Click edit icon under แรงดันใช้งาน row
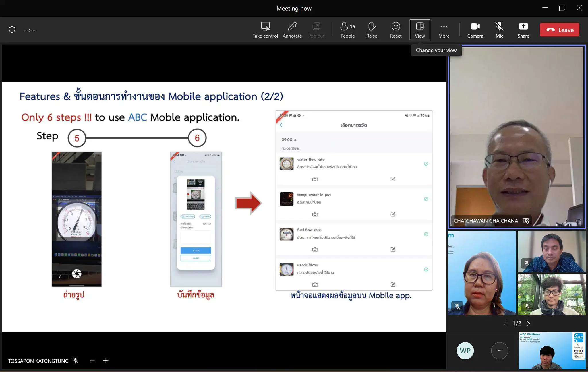This screenshot has height=372, width=588. [393, 285]
